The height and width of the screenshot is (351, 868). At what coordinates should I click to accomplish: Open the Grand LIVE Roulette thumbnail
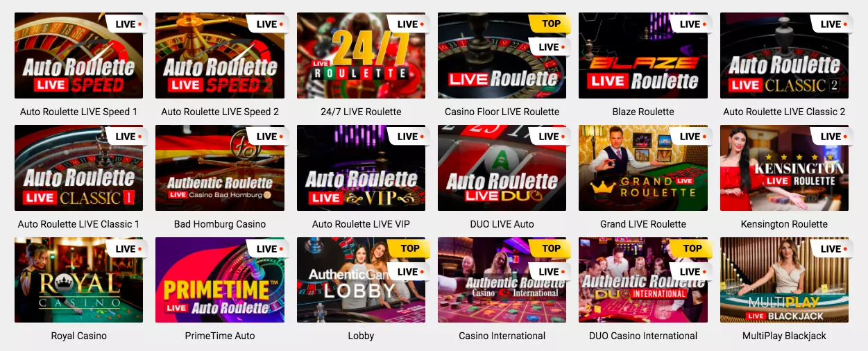(643, 168)
